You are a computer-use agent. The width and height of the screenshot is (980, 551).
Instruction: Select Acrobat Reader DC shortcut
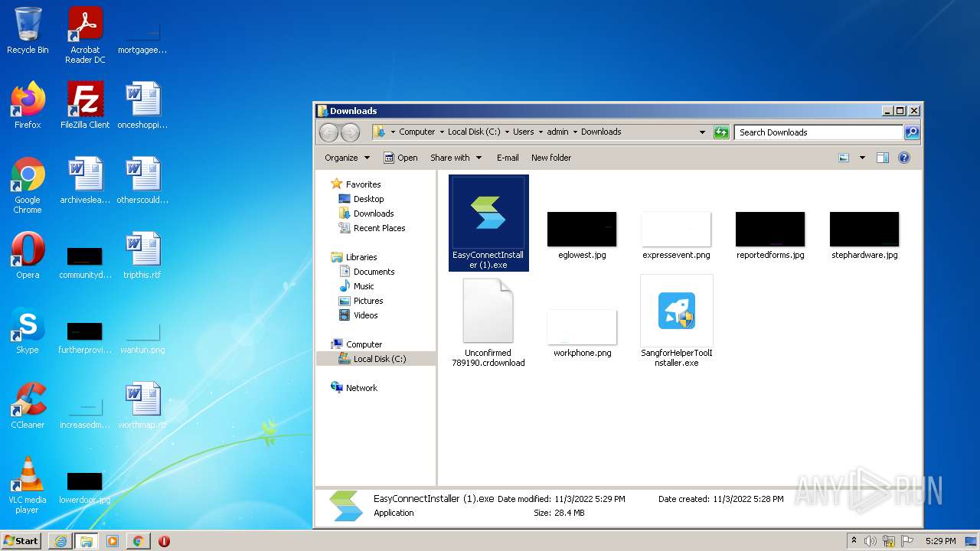click(x=85, y=35)
